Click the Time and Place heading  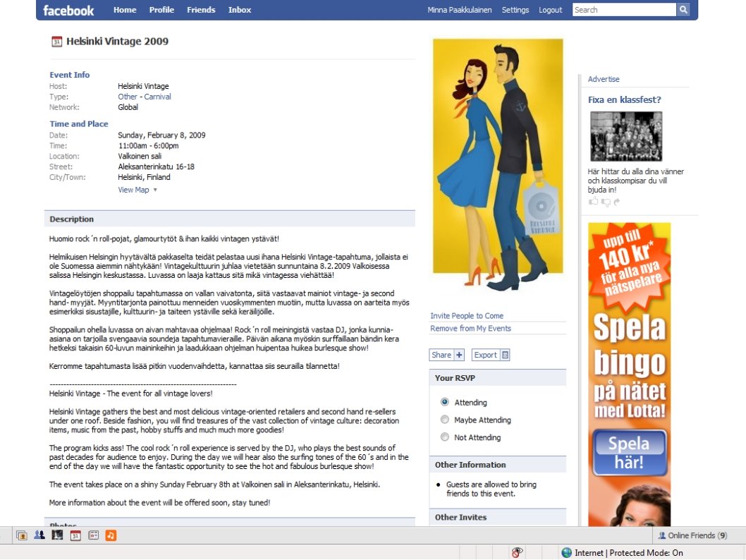tap(79, 123)
